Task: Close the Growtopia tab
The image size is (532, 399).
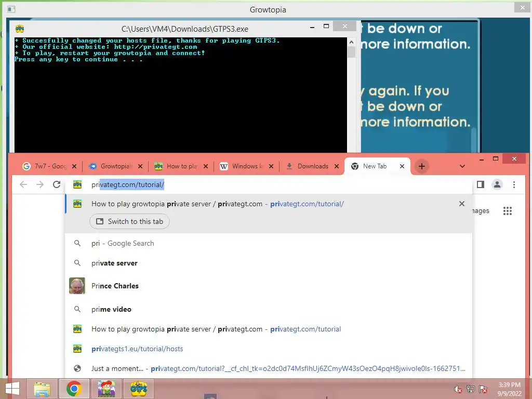Action: tap(140, 166)
